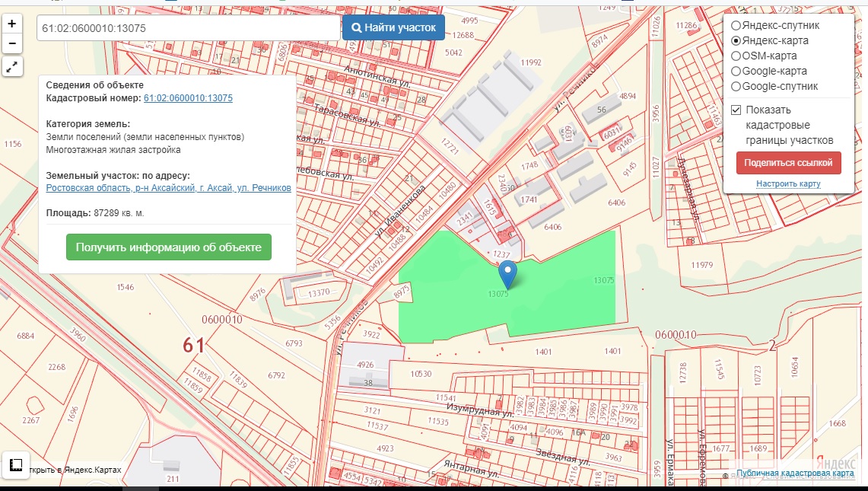
Task: Uncheck Показать кадастровые границы участков
Action: (x=736, y=110)
